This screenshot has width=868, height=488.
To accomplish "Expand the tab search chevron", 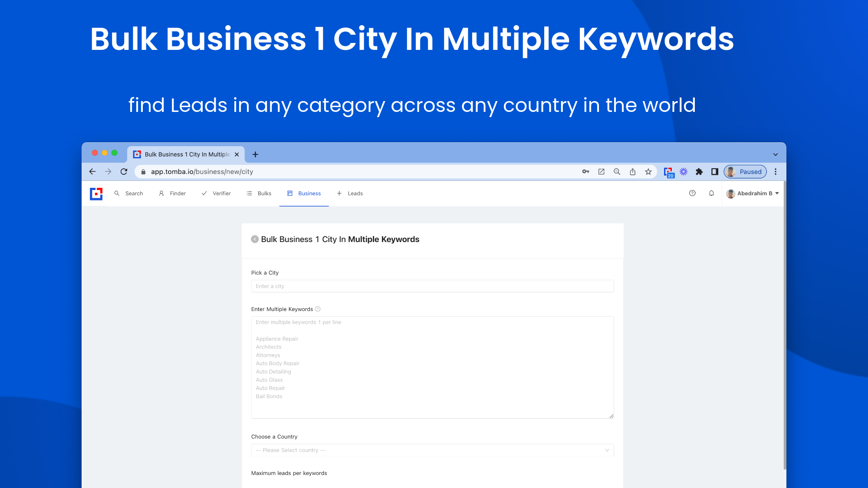I will pos(776,154).
